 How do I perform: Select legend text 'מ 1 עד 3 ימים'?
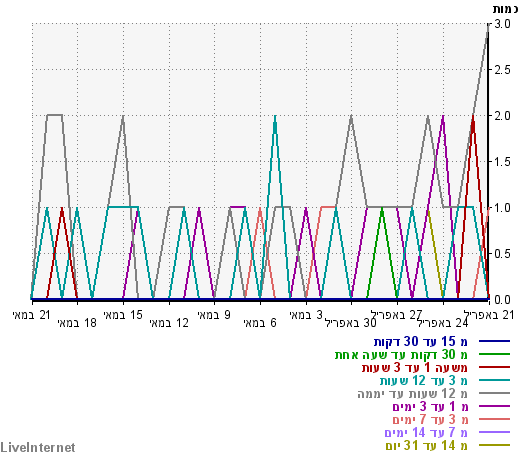(430, 406)
